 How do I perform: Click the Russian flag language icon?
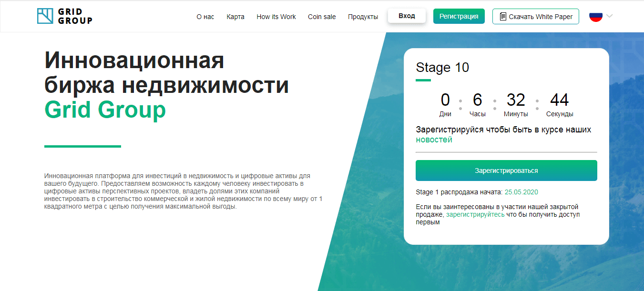point(595,16)
